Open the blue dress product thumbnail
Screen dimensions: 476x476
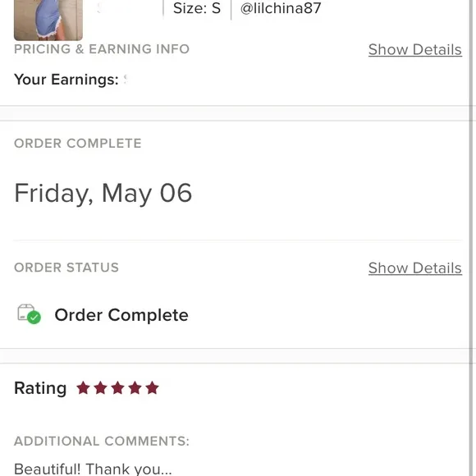click(48, 20)
